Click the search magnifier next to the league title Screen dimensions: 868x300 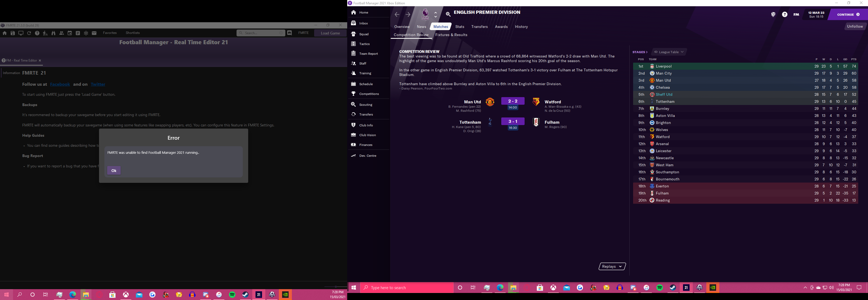click(448, 14)
